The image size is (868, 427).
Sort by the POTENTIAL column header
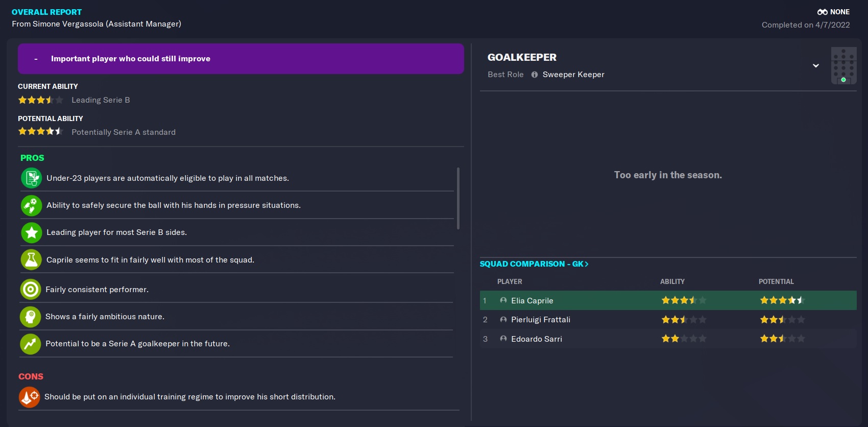(776, 281)
